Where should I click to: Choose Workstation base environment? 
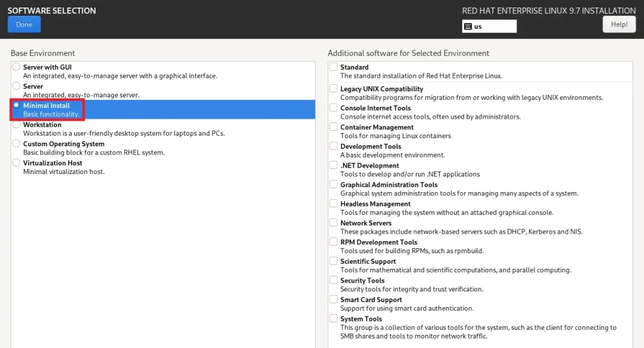pyautogui.click(x=16, y=124)
